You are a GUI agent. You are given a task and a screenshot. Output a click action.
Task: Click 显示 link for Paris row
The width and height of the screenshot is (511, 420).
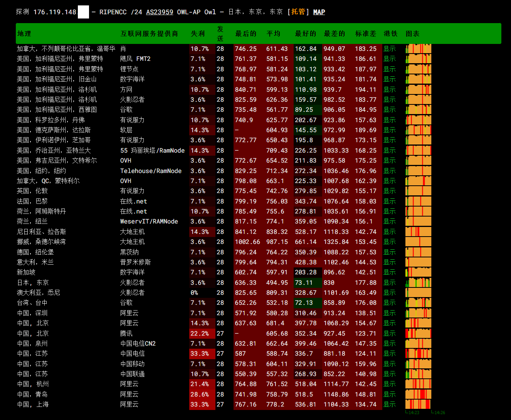click(389, 201)
